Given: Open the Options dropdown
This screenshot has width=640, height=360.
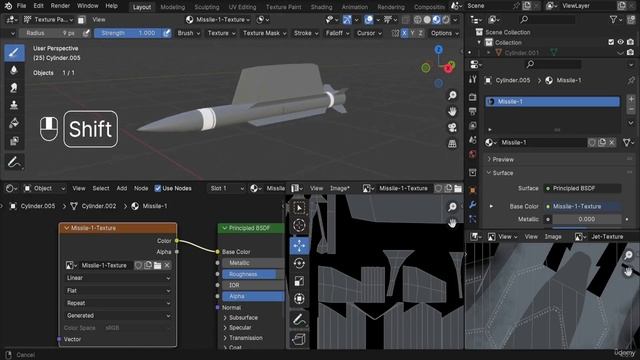Looking at the screenshot, I should point(444,33).
